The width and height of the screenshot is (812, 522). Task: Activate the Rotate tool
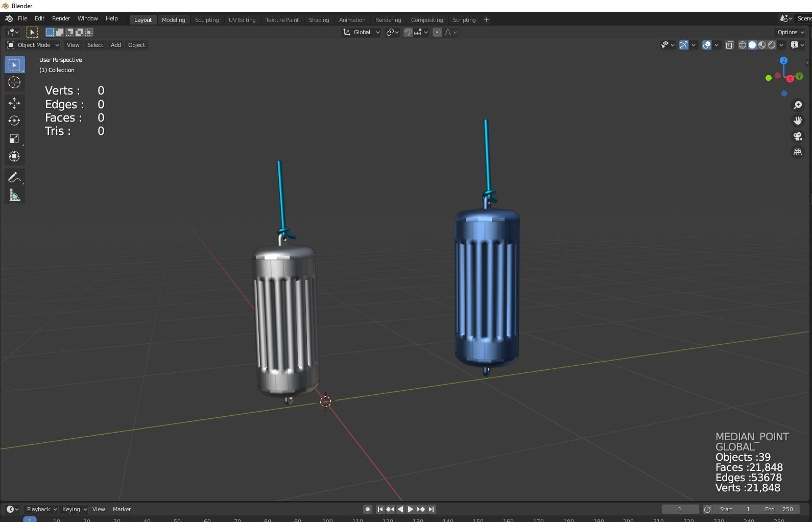[x=14, y=121]
